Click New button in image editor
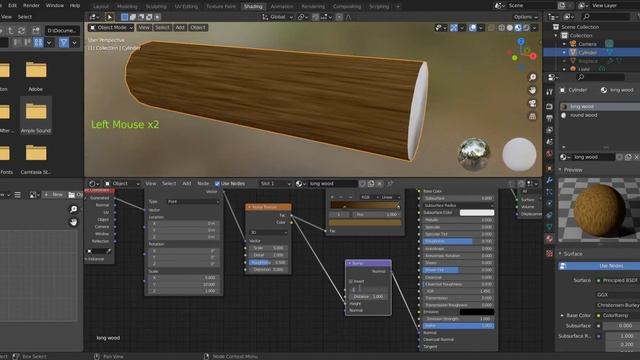Image resolution: width=640 pixels, height=360 pixels. (x=53, y=195)
